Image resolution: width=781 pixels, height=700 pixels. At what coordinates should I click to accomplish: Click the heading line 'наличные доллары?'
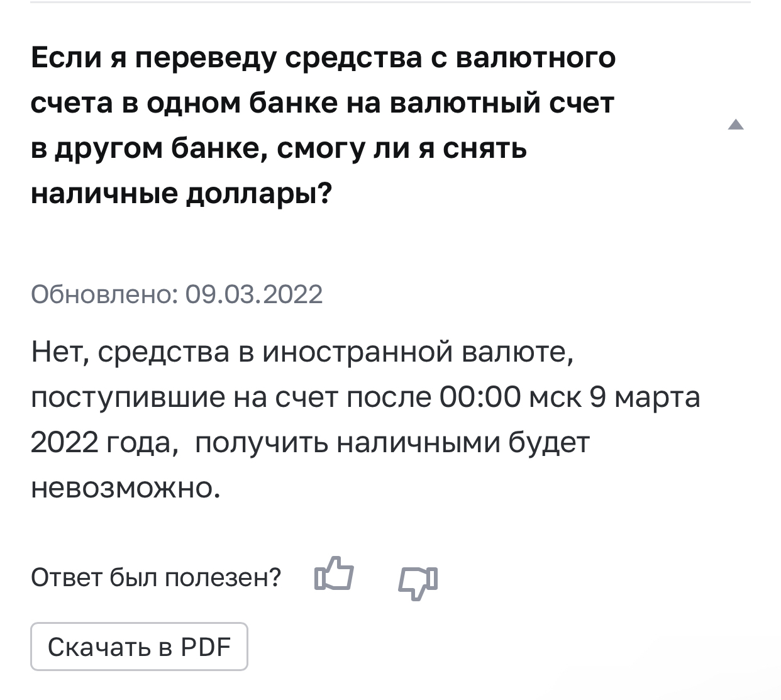(181, 194)
